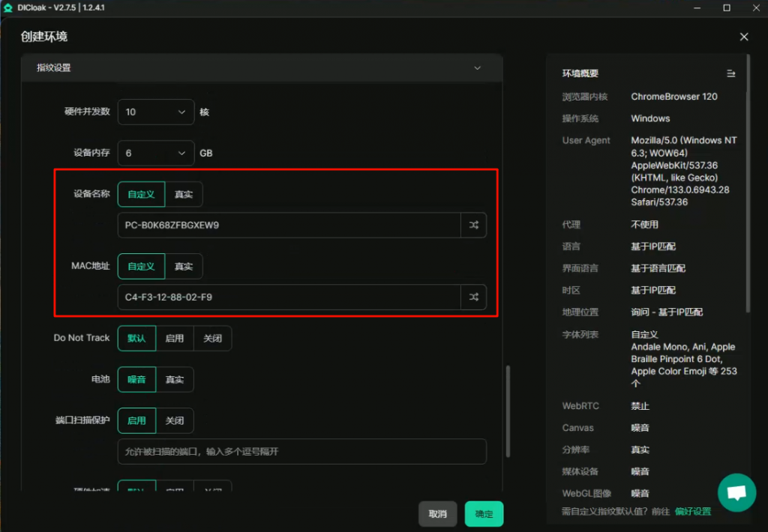Open hardware concurrency dropdown showing 10
Screen dimensions: 768x532
(155, 112)
